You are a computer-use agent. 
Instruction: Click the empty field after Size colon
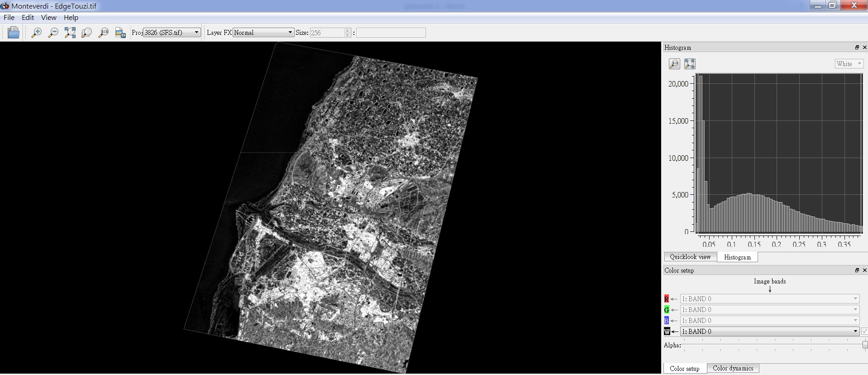391,33
